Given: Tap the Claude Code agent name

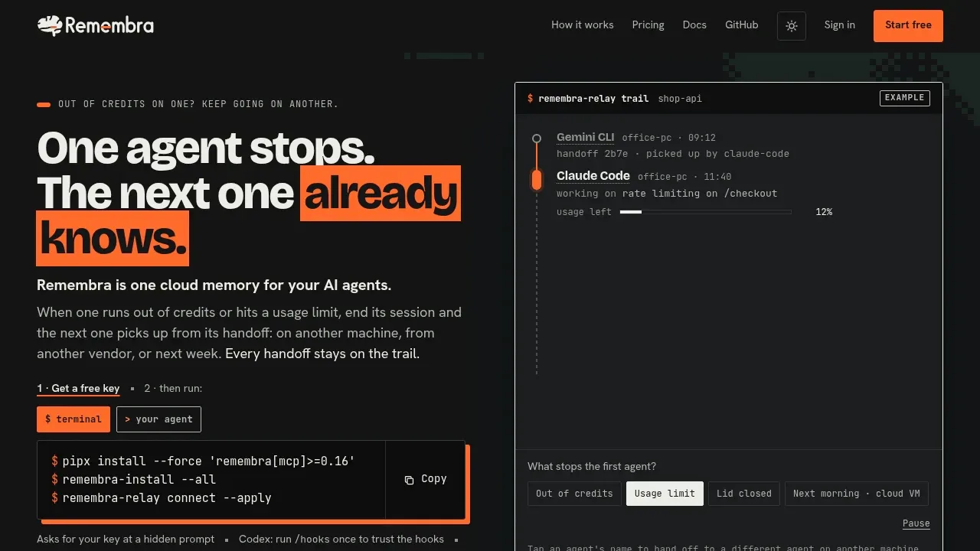Looking at the screenshot, I should (x=593, y=176).
